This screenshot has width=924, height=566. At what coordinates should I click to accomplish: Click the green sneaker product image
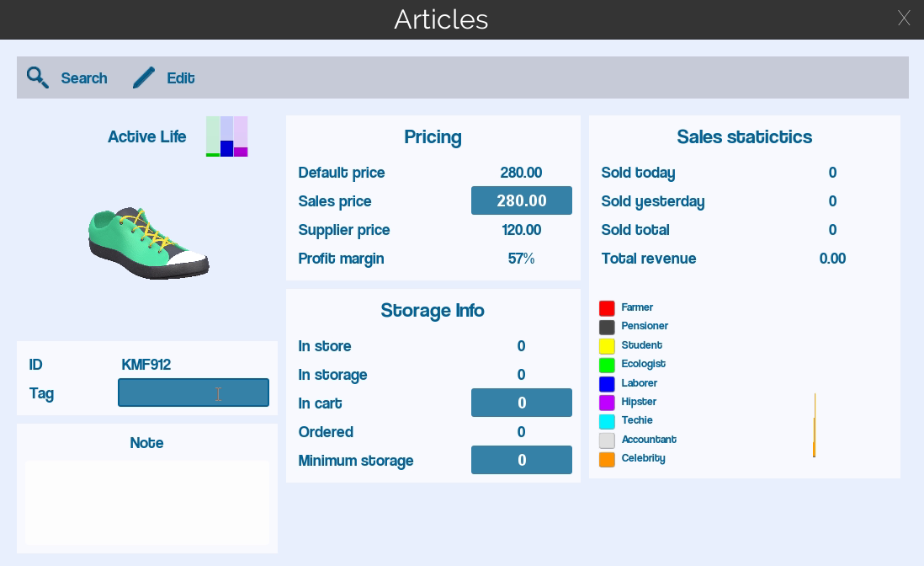coord(148,243)
